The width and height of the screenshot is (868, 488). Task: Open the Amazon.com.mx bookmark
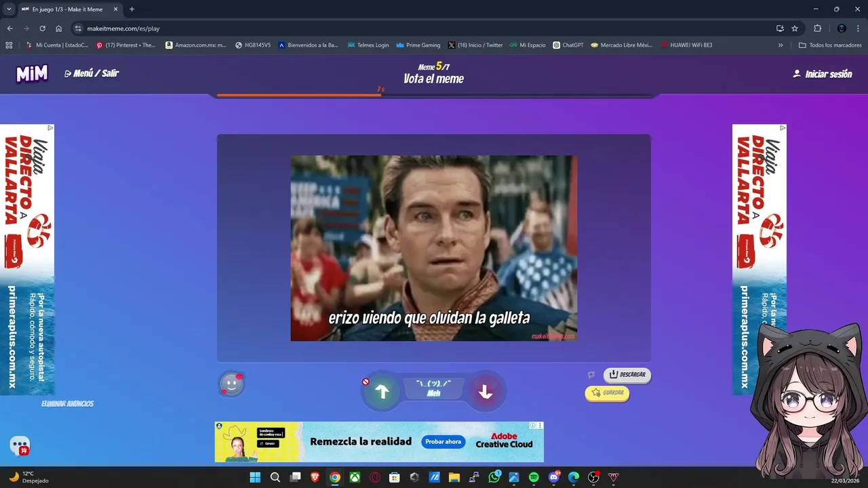tap(196, 45)
